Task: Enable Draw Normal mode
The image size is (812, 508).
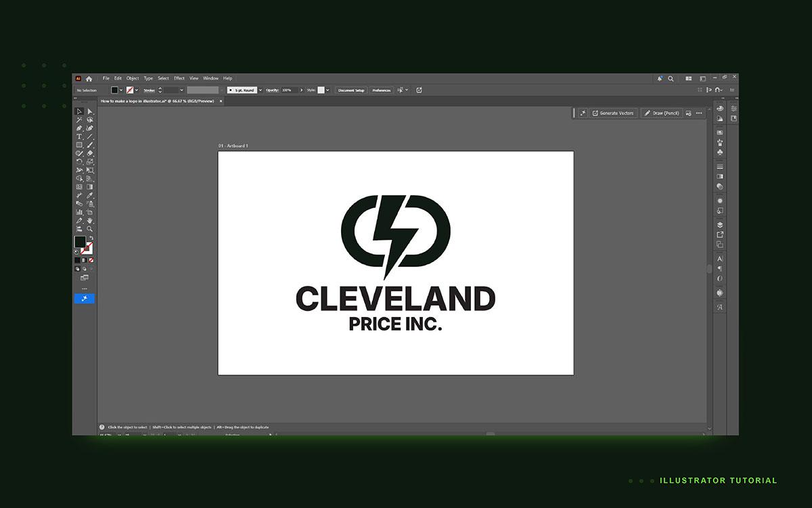Action: (77, 268)
